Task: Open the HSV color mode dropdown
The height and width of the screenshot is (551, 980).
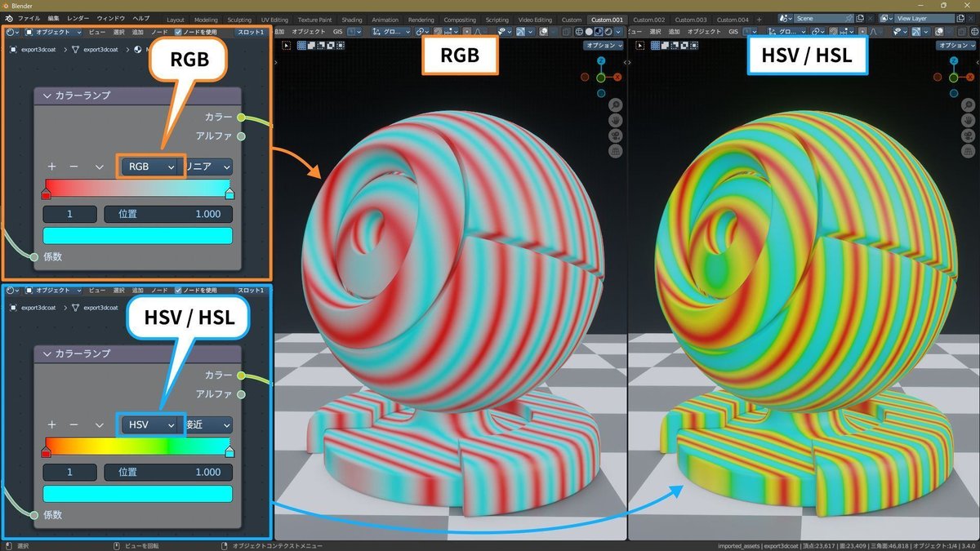Action: (151, 425)
